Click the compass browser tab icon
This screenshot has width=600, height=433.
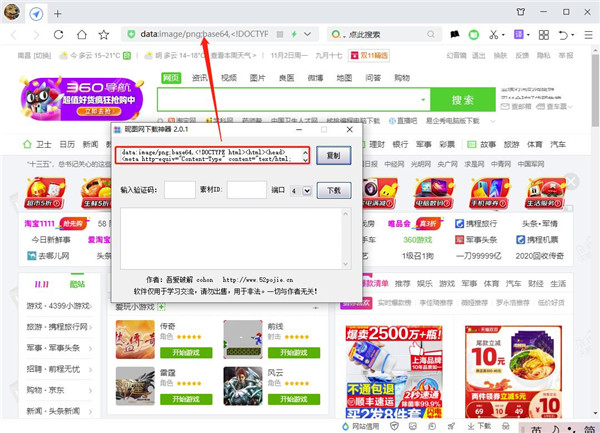pos(36,14)
